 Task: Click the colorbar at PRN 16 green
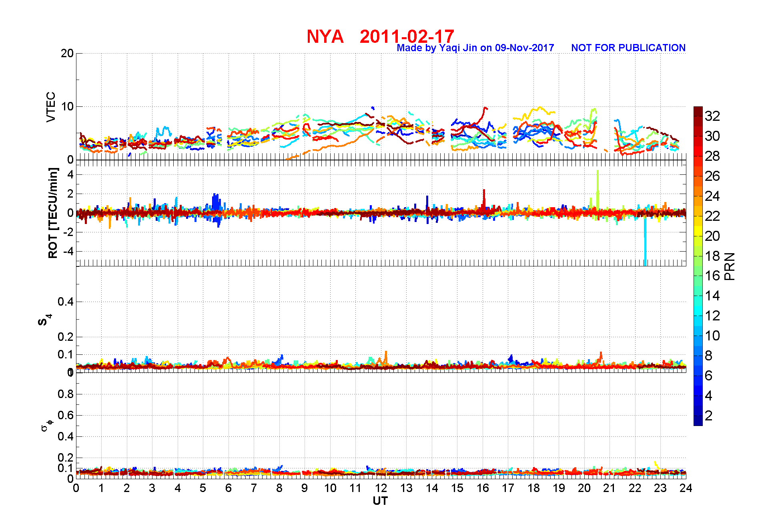coord(698,276)
